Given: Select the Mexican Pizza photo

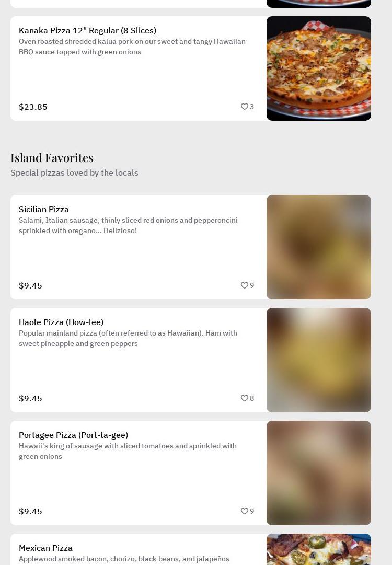Looking at the screenshot, I should (x=318, y=549).
